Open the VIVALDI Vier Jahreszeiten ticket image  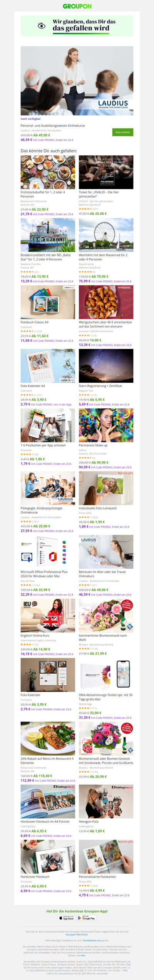[x=106, y=172]
